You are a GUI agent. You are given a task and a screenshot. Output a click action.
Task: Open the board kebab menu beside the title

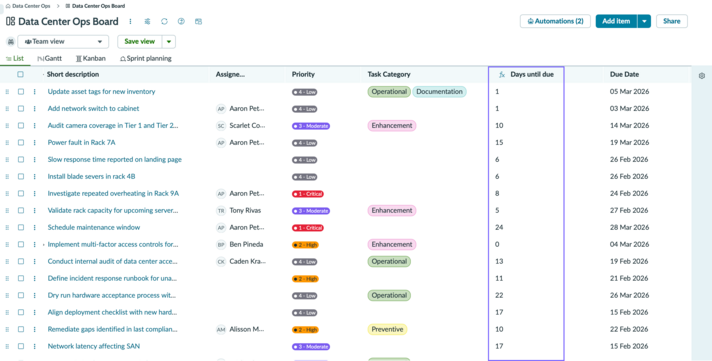(x=130, y=21)
